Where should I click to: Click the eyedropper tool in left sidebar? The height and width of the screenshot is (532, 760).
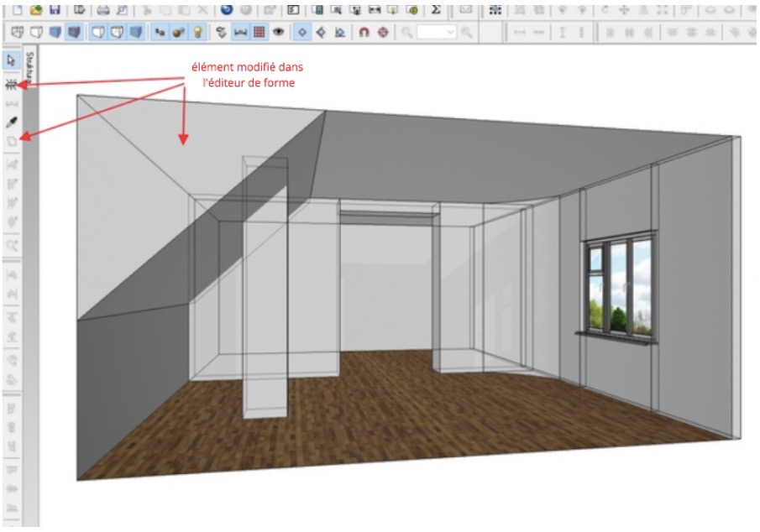pyautogui.click(x=12, y=123)
